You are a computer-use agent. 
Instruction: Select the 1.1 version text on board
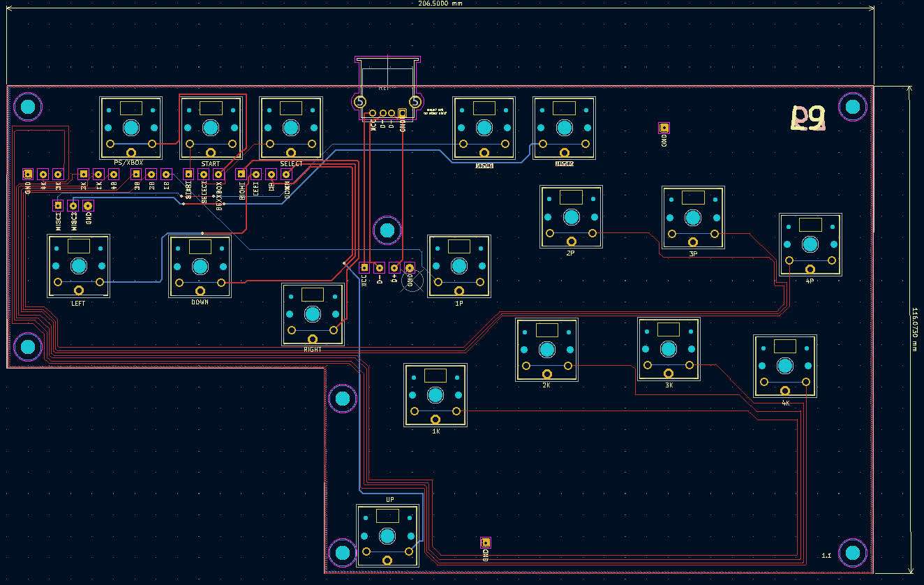coord(826,556)
